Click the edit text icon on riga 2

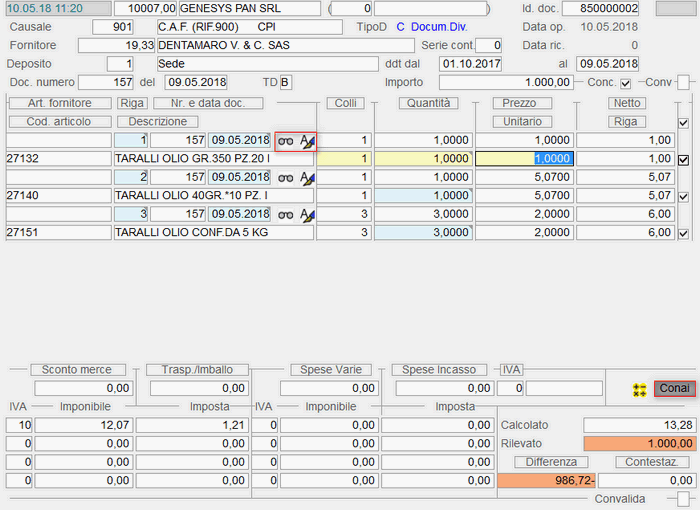click(307, 178)
